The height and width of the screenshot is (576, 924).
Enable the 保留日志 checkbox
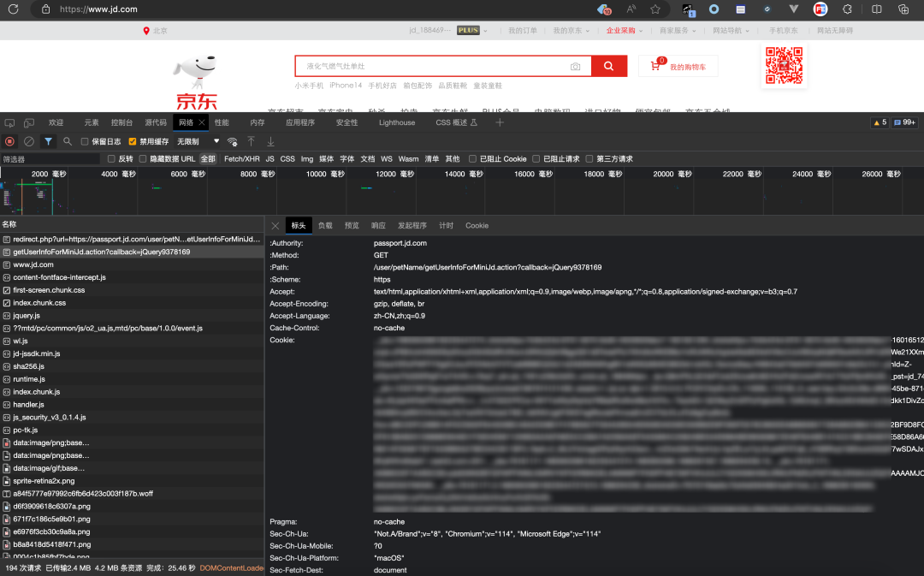pyautogui.click(x=84, y=141)
